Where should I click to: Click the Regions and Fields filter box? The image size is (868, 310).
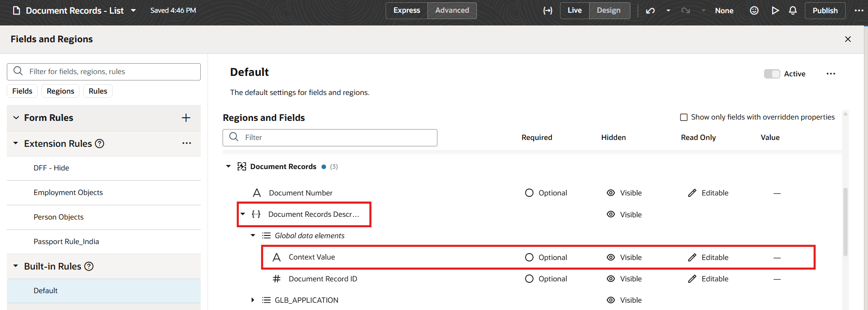click(336, 137)
